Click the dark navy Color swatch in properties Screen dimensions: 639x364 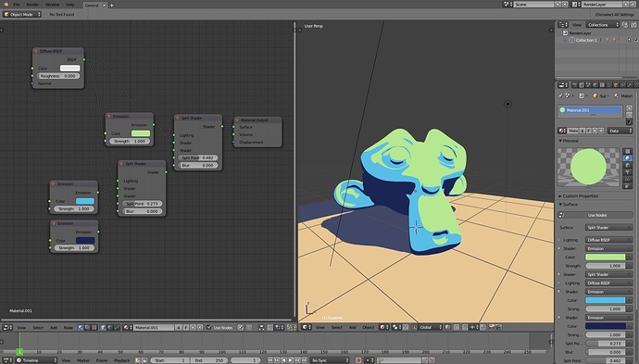pyautogui.click(x=605, y=326)
